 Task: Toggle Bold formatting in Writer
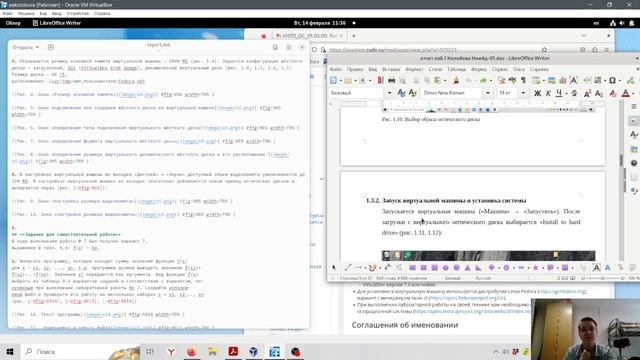tap(538, 93)
